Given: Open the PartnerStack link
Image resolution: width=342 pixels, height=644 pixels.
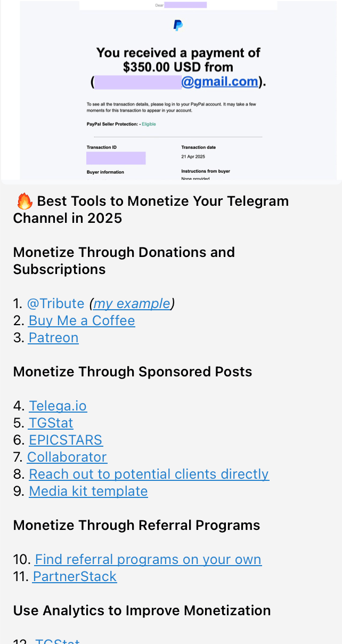Looking at the screenshot, I should click(75, 577).
